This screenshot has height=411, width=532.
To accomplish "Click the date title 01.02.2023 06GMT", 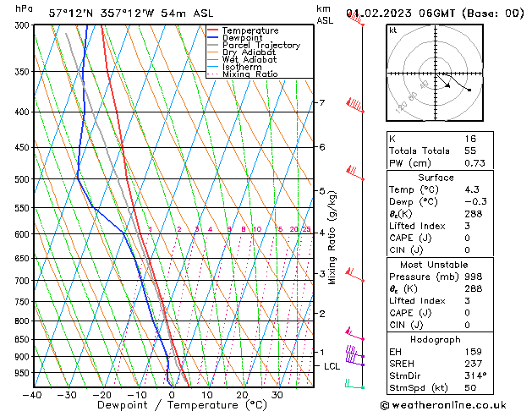I will pos(400,14).
